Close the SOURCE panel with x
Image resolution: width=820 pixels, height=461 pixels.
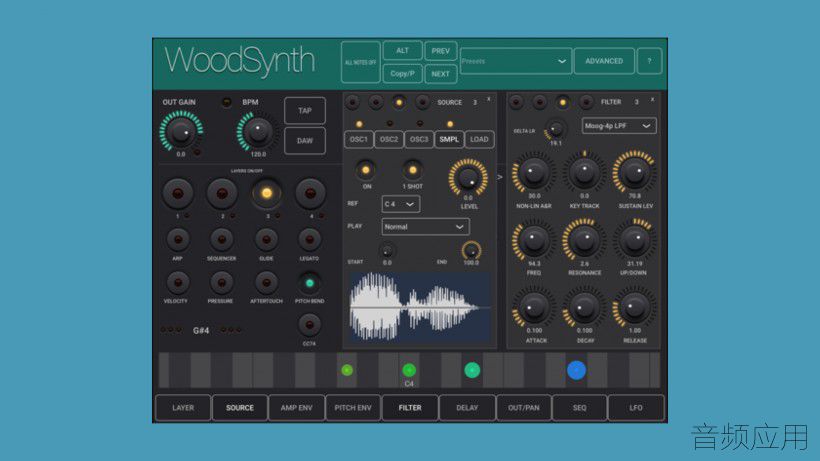click(489, 99)
